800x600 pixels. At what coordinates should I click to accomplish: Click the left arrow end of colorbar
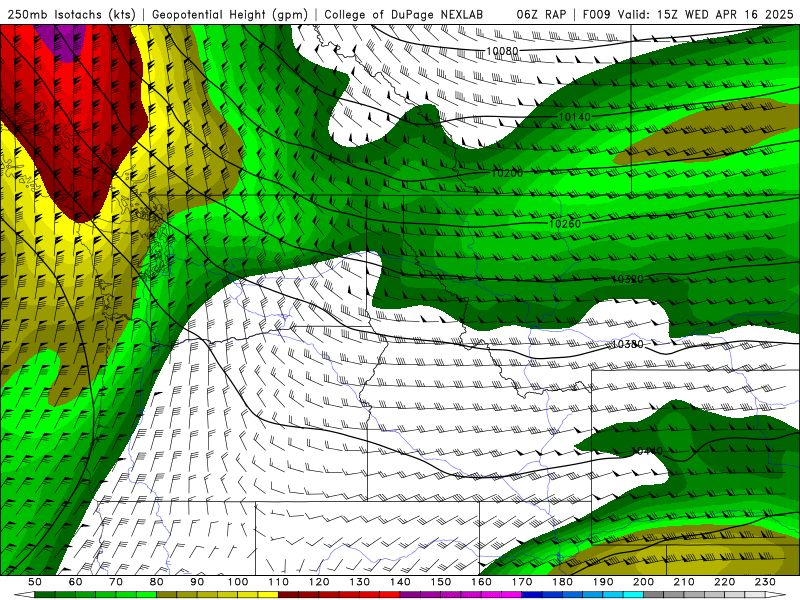pyautogui.click(x=24, y=594)
